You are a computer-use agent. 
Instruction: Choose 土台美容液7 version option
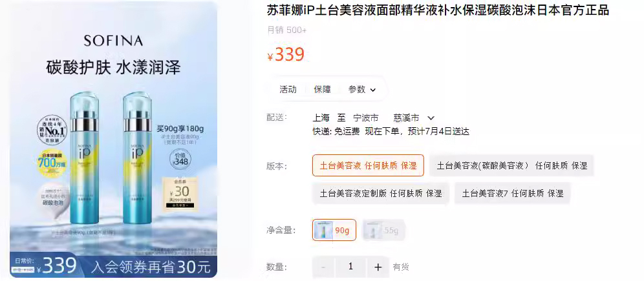[x=513, y=193]
